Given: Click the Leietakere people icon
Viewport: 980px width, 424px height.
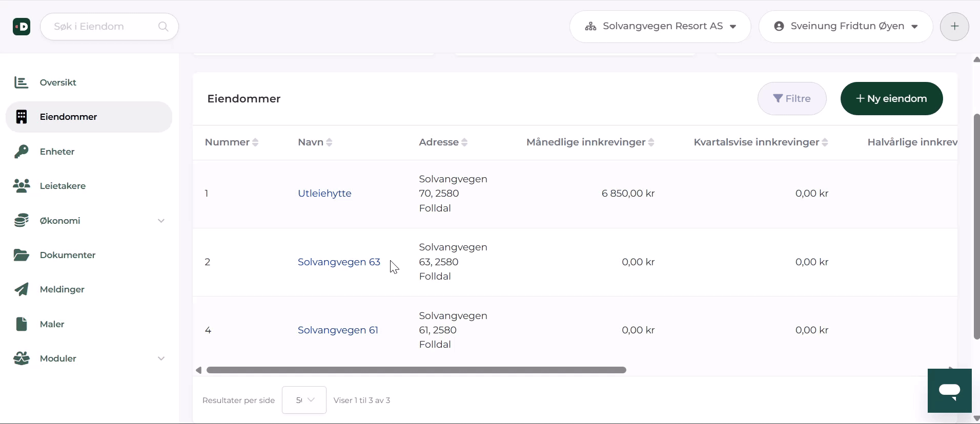Looking at the screenshot, I should 21,186.
